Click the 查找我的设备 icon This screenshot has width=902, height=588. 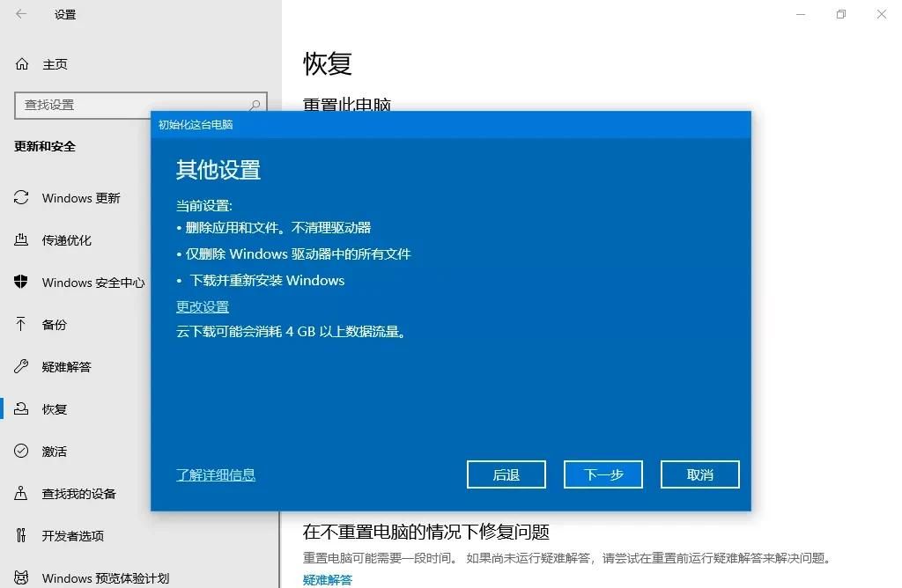point(19,493)
